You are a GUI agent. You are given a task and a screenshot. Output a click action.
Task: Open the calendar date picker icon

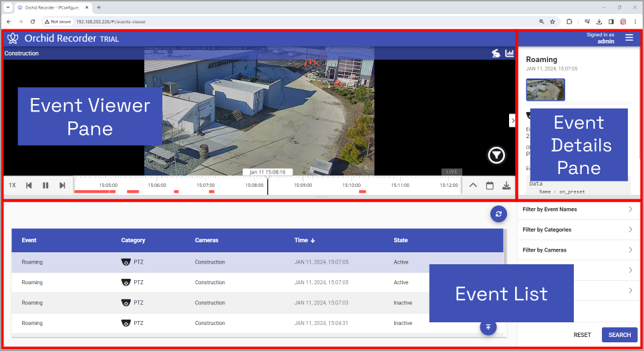(x=490, y=186)
